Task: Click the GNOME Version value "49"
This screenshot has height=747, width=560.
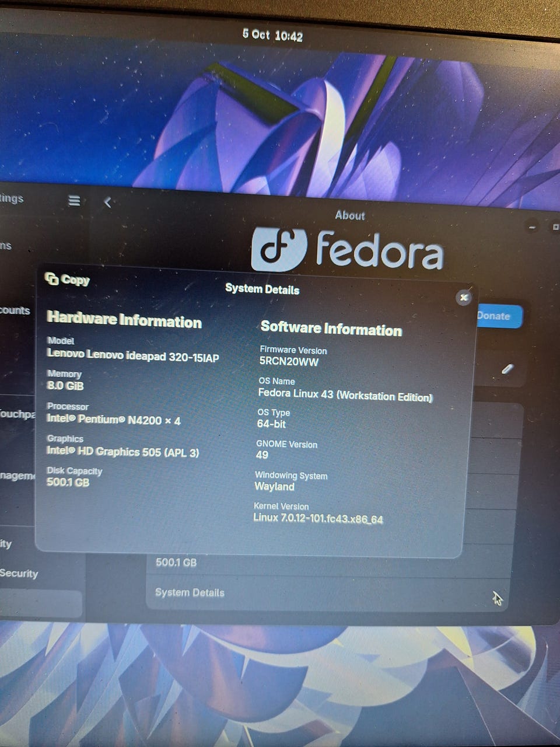Action: pyautogui.click(x=262, y=455)
